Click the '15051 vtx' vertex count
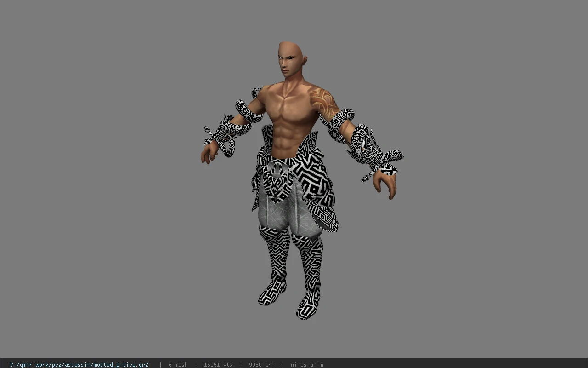Viewport: 588px width, 368px height. tap(218, 365)
